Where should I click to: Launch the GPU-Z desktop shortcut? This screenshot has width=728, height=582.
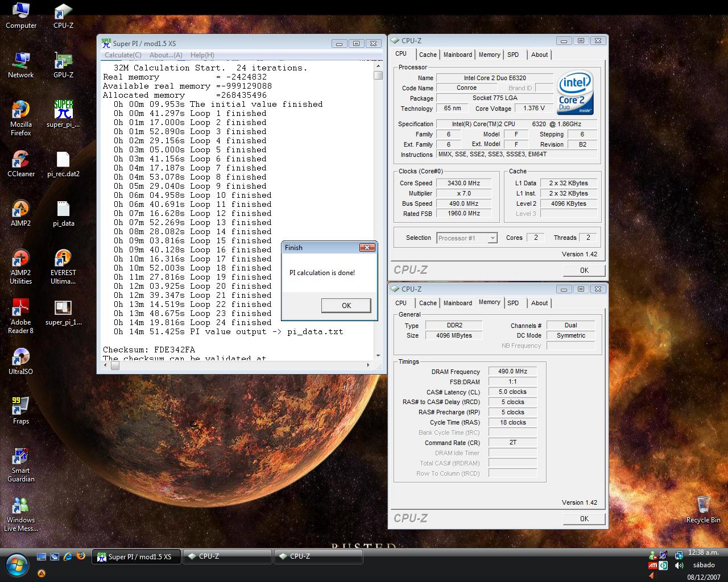coord(63,65)
